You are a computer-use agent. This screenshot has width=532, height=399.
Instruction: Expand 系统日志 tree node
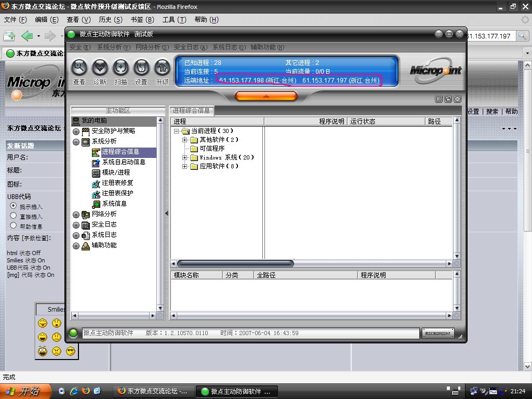tap(76, 235)
